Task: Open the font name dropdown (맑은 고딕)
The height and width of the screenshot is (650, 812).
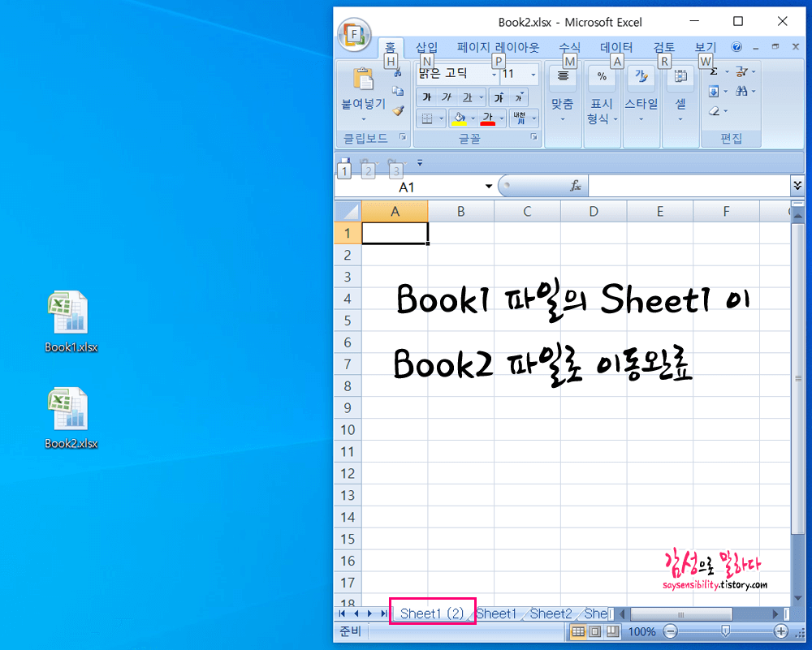Action: coord(495,75)
